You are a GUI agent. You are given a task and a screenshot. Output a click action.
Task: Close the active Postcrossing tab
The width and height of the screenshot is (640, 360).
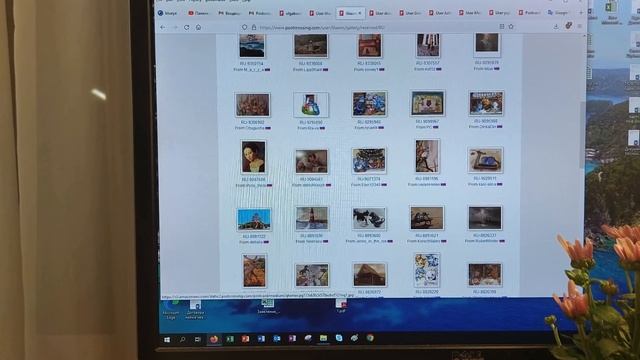[x=360, y=13]
